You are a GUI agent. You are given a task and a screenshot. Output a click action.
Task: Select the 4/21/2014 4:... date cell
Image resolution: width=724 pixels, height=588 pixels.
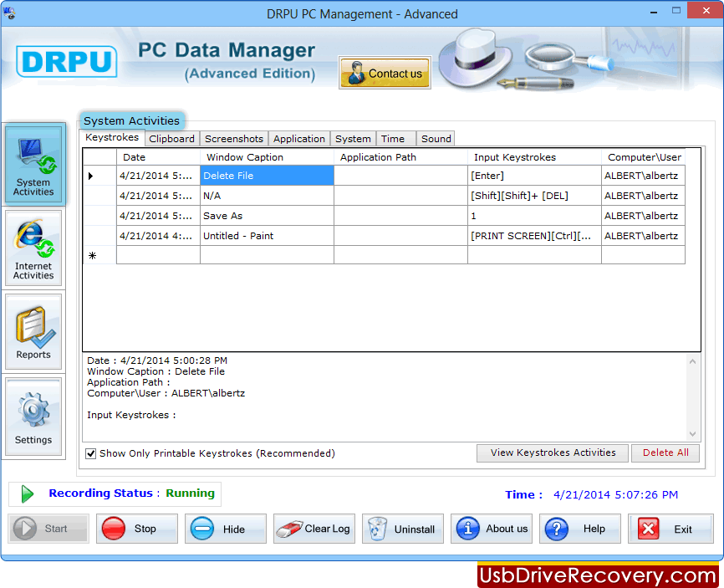tap(158, 236)
